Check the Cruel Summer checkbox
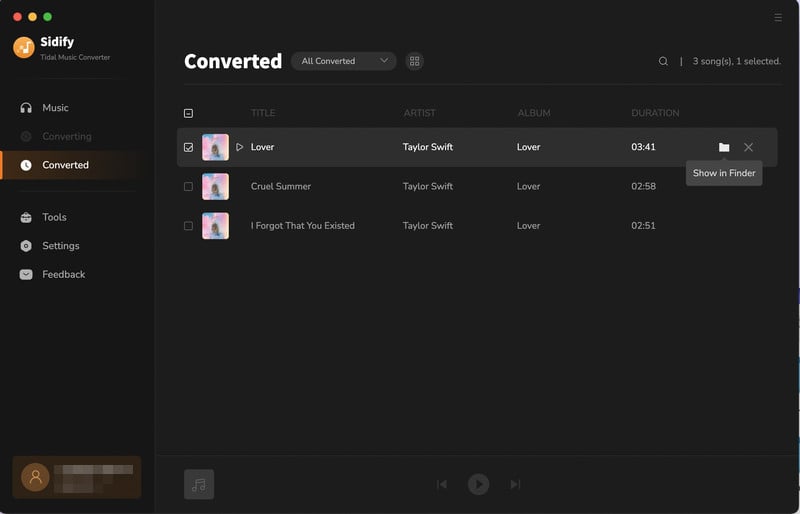This screenshot has width=800, height=514. coord(188,186)
